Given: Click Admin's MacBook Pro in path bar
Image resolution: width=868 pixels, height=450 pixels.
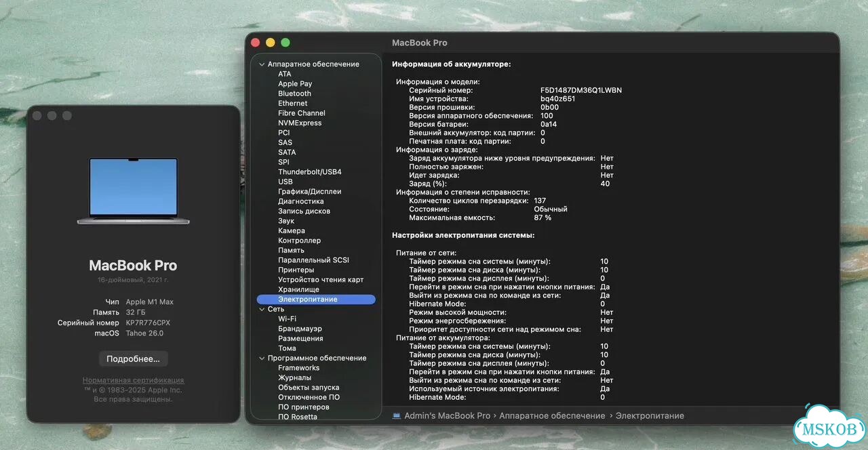Looking at the screenshot, I should pyautogui.click(x=447, y=415).
